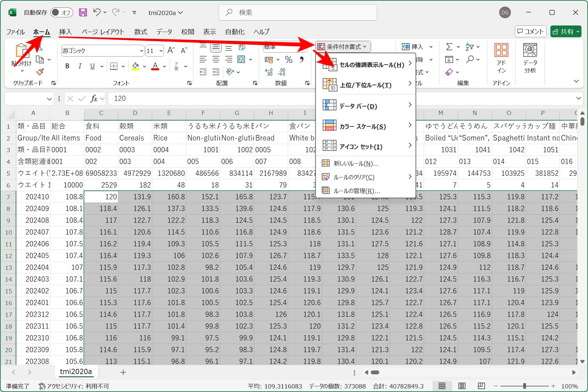Image resolution: width=588 pixels, height=392 pixels.
Task: Open ルールのクリア submenu
Action: click(x=366, y=177)
